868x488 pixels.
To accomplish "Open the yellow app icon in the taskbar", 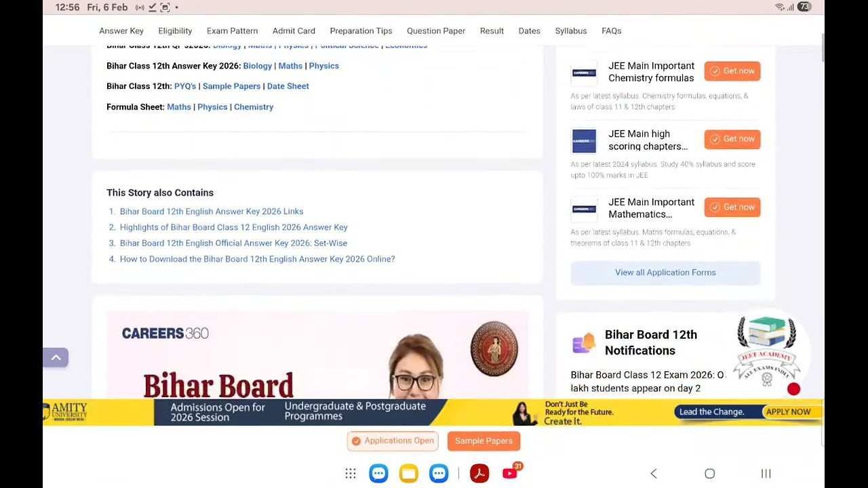I will [409, 473].
